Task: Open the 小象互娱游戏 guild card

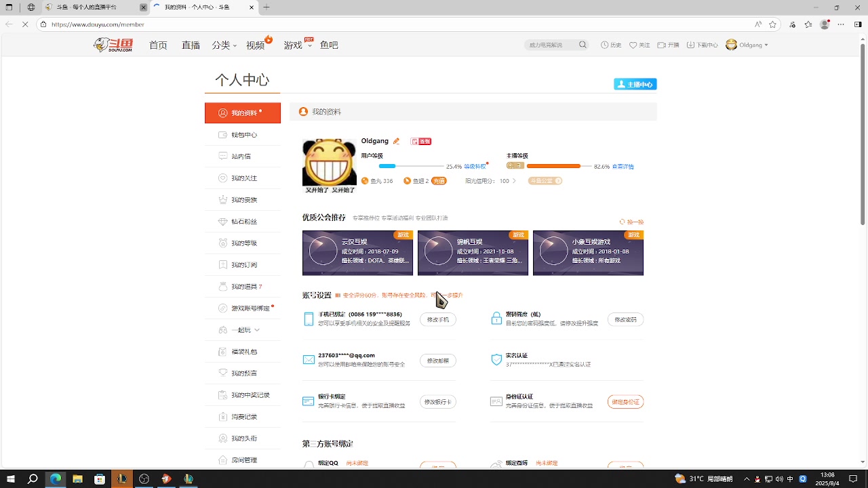Action: click(588, 253)
